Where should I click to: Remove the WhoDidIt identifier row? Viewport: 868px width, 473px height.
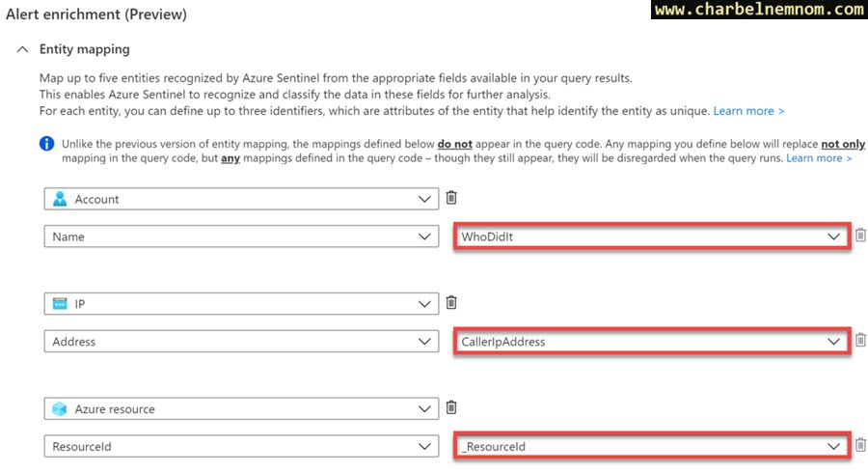pyautogui.click(x=860, y=236)
